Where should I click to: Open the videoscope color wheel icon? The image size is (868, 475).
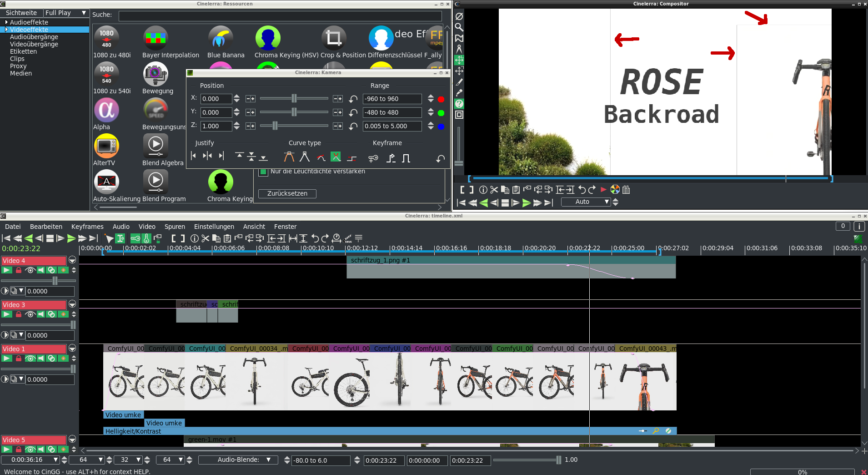[x=615, y=190]
